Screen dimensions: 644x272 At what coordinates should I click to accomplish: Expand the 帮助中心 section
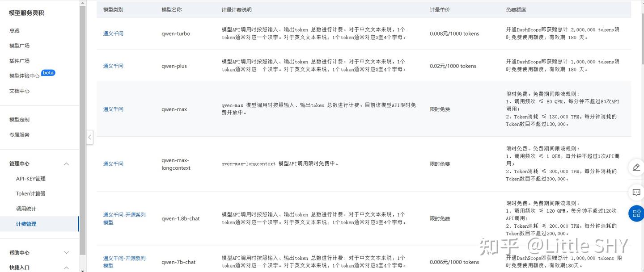pyautogui.click(x=67, y=253)
